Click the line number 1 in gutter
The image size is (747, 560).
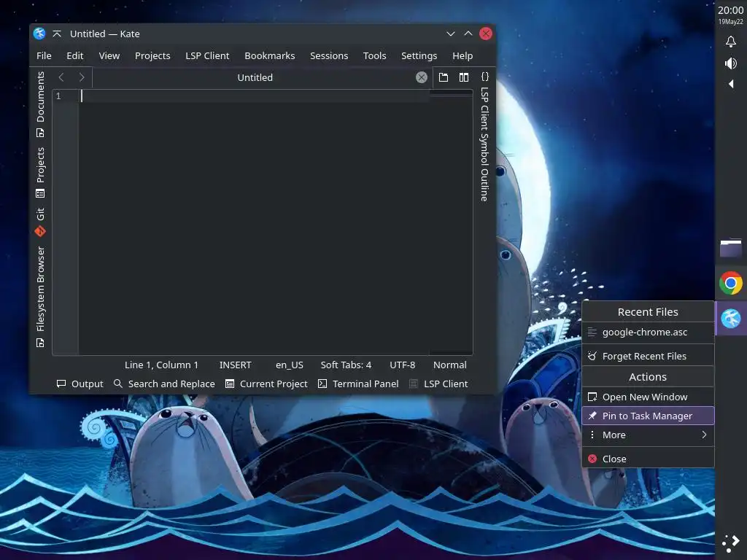tap(58, 96)
